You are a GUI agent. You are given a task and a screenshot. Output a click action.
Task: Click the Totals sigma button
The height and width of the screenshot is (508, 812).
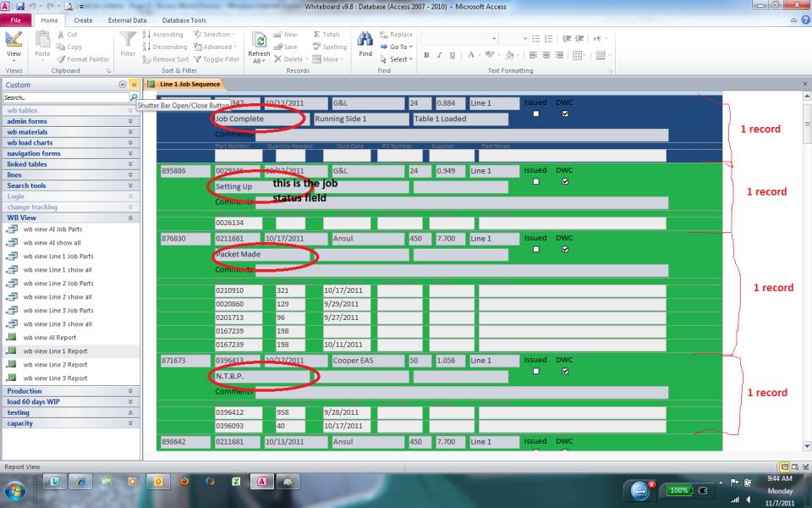click(326, 34)
